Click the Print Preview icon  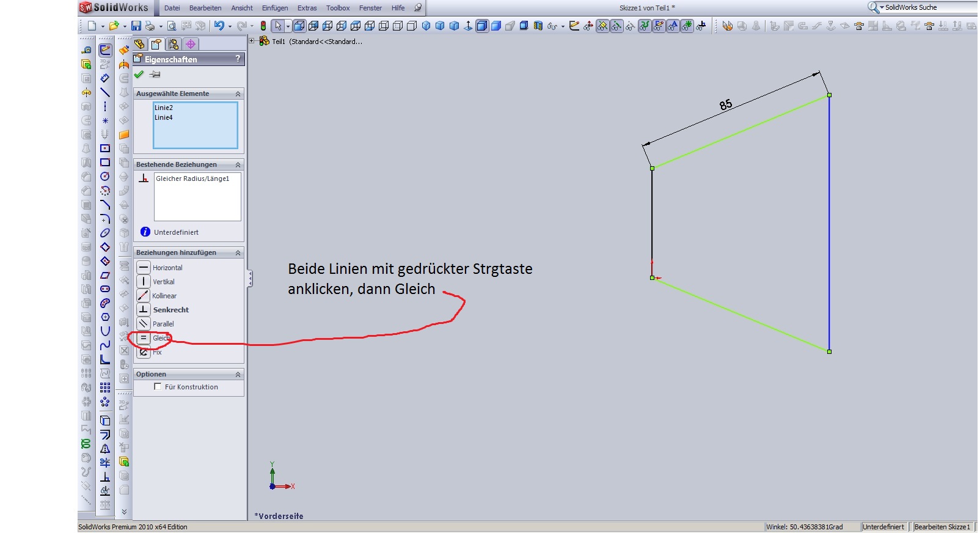click(x=172, y=26)
